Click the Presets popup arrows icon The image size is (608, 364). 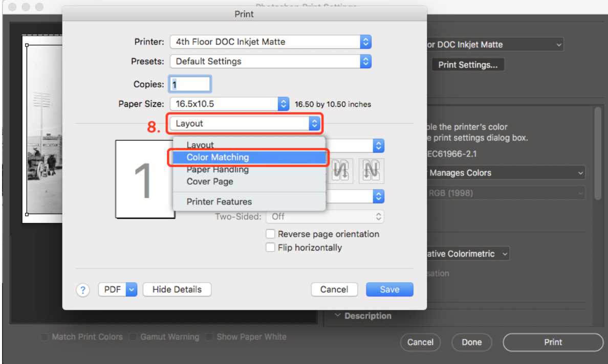point(365,61)
